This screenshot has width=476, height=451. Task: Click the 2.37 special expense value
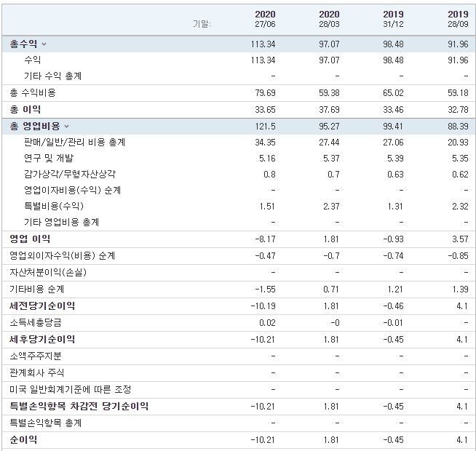coord(331,207)
